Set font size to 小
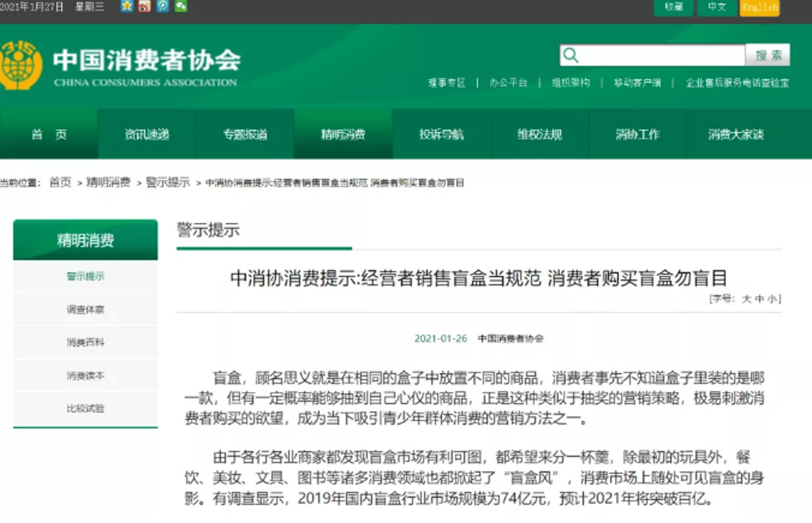The image size is (812, 523). pyautogui.click(x=771, y=299)
